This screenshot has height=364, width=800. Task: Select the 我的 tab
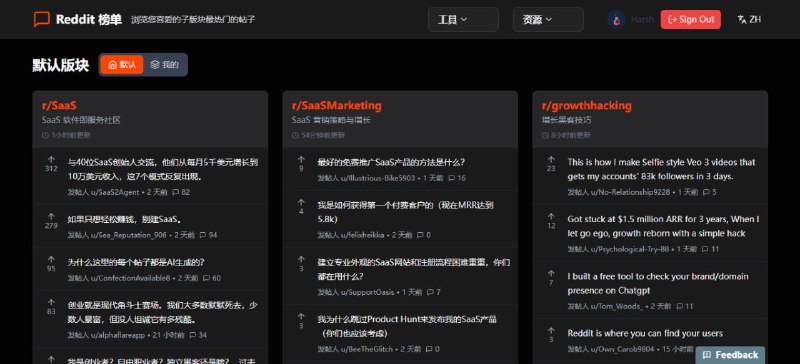(165, 65)
